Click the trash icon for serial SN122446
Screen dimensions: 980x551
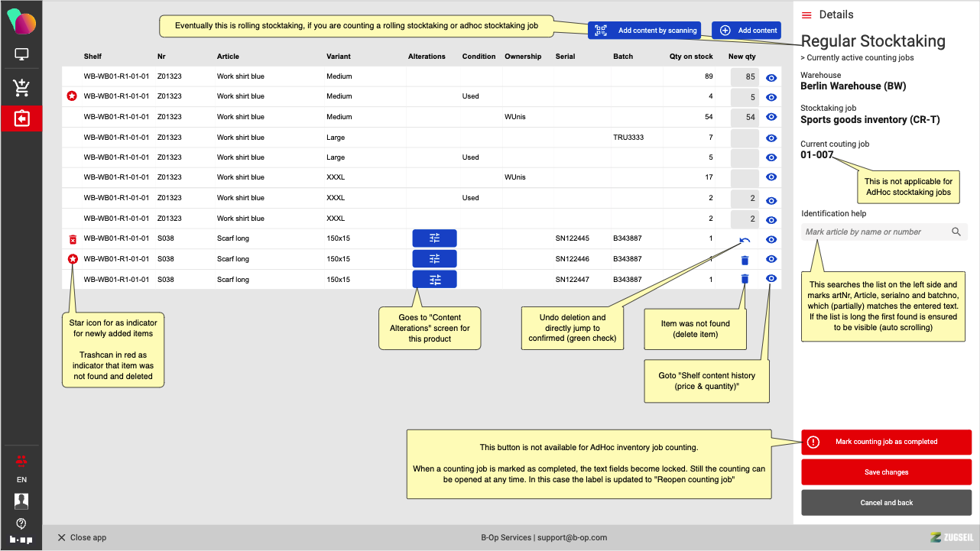coord(745,260)
